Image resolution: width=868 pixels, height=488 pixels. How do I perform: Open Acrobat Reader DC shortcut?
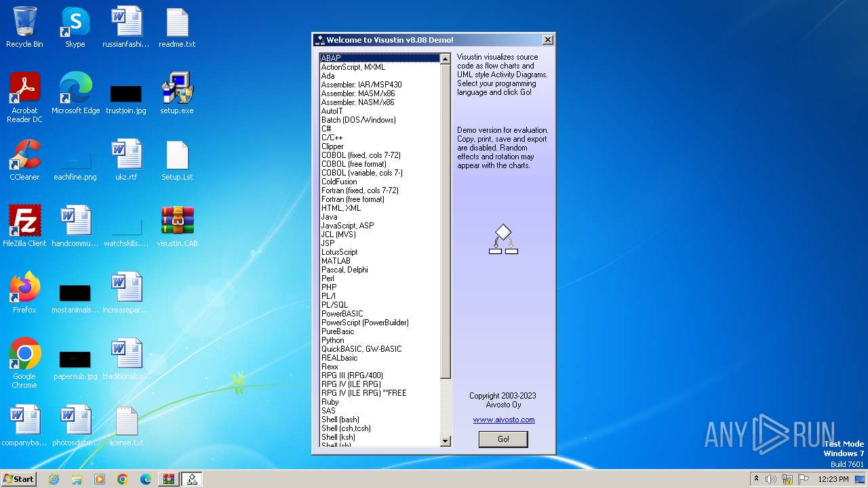click(24, 98)
